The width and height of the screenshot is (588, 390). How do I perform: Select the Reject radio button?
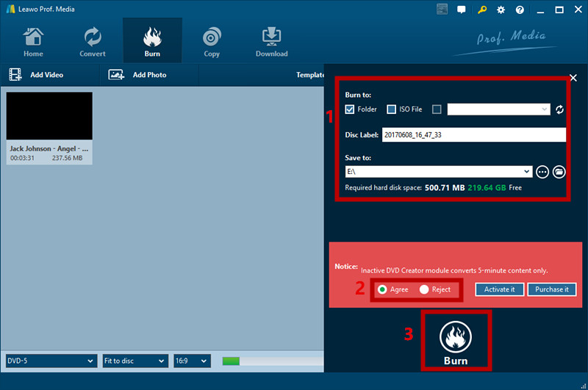point(424,289)
